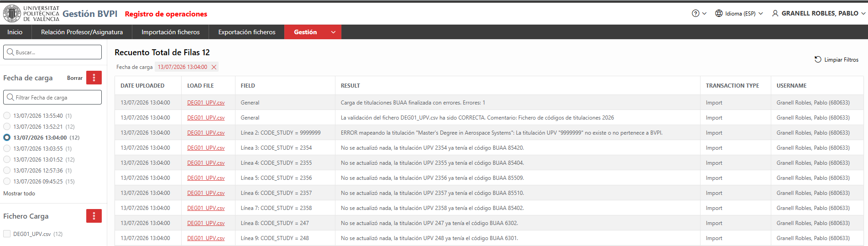Check the DEG01_UPV.csv checkbox
The height and width of the screenshot is (246, 868).
coord(7,234)
